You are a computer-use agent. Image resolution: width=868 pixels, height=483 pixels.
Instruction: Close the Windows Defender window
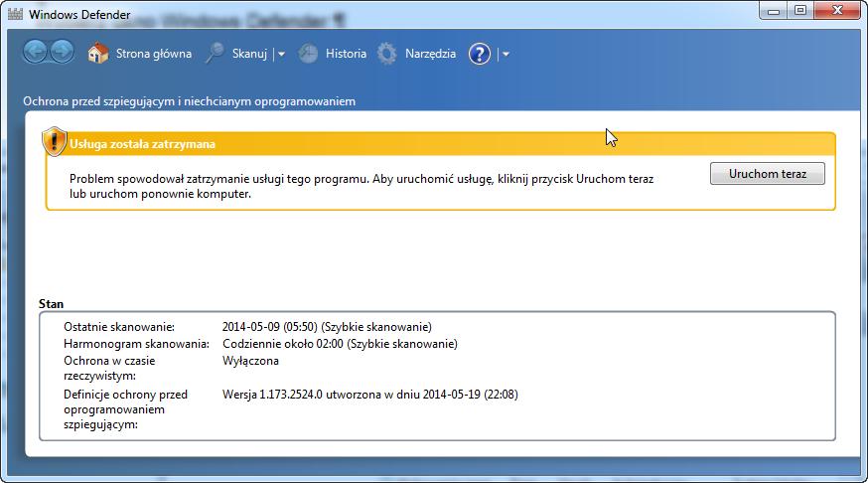838,10
